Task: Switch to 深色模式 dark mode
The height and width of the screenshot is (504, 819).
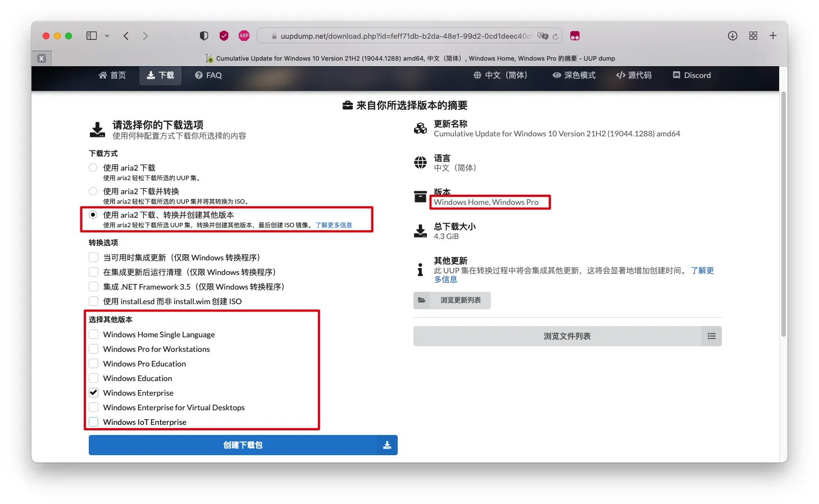Action: pyautogui.click(x=574, y=75)
